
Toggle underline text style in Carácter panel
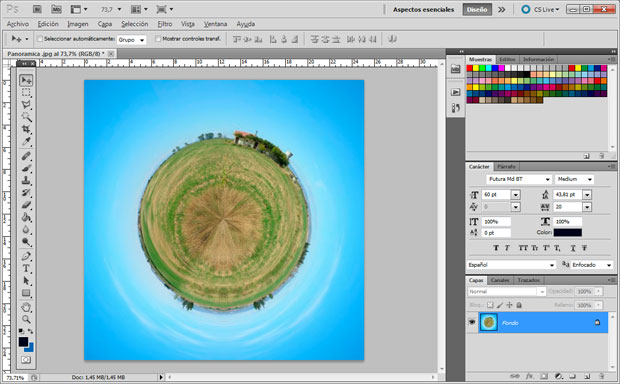point(573,248)
